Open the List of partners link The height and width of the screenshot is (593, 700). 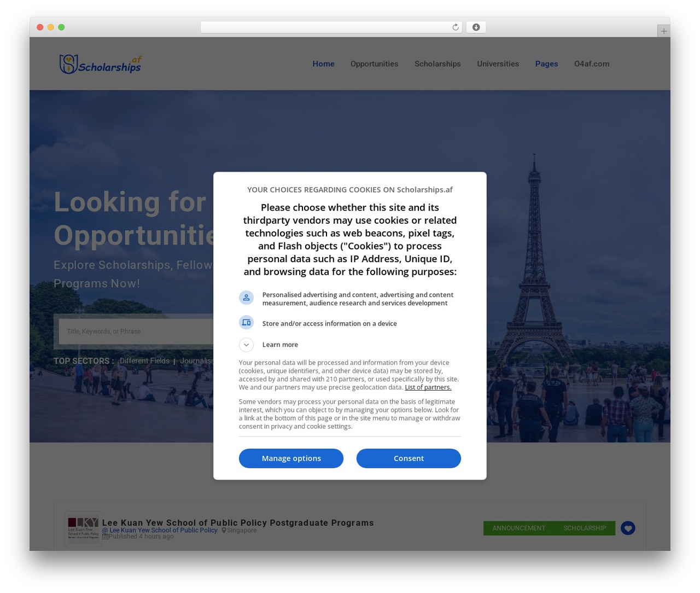tap(428, 387)
